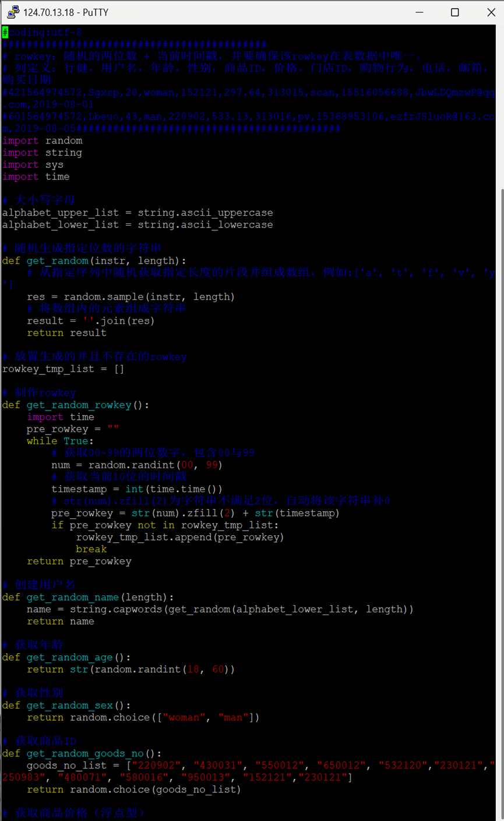The height and width of the screenshot is (821, 504).
Task: Click the 'name = string.capwords(...)' line
Action: pos(220,609)
